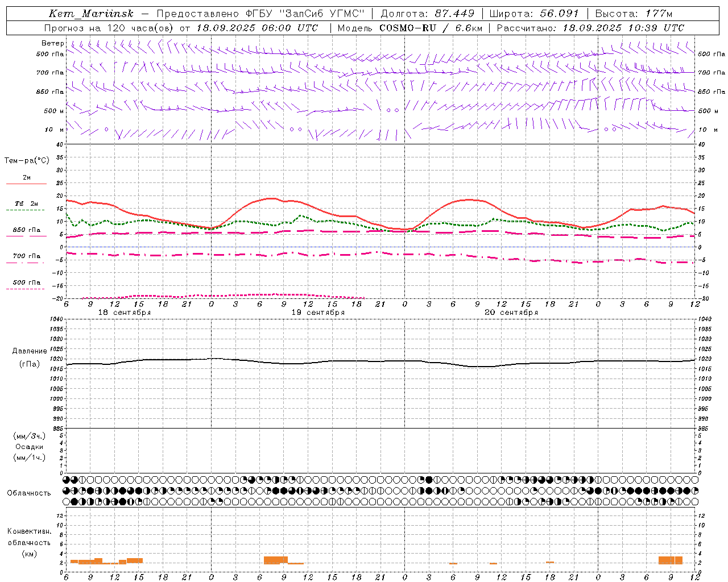Screen dimensions: 728x582
Task: Select the Высота: 177м header field
Action: point(635,14)
